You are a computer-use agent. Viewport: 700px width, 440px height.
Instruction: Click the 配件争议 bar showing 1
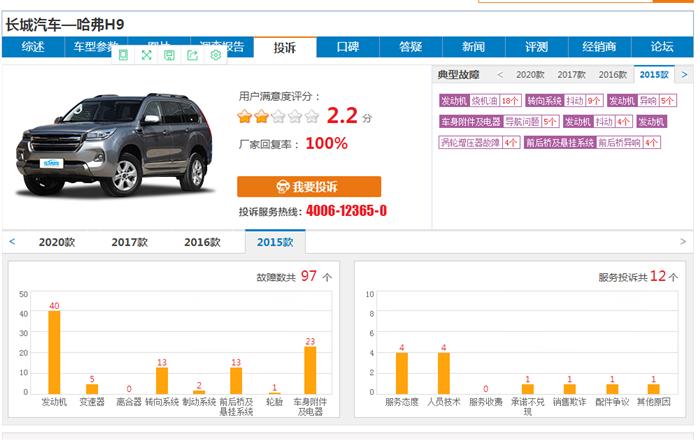612,389
